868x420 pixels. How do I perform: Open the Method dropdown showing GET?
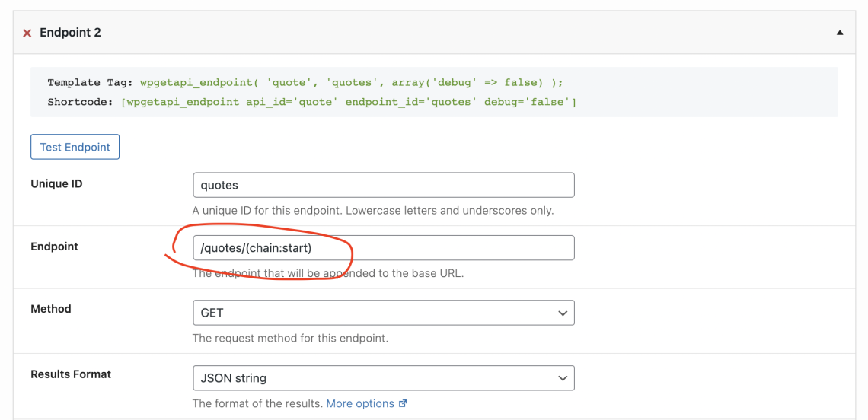coord(384,313)
